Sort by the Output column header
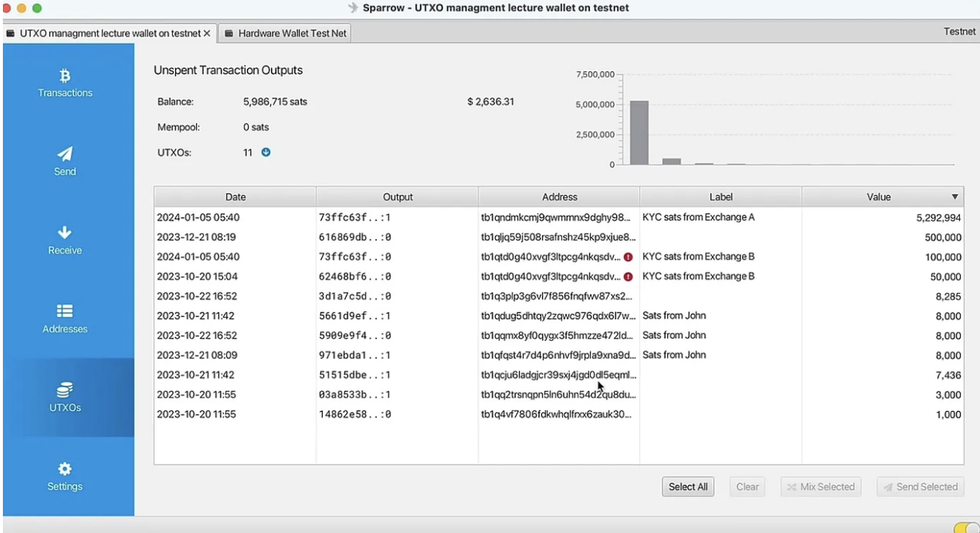The width and height of the screenshot is (980, 533). click(x=397, y=197)
